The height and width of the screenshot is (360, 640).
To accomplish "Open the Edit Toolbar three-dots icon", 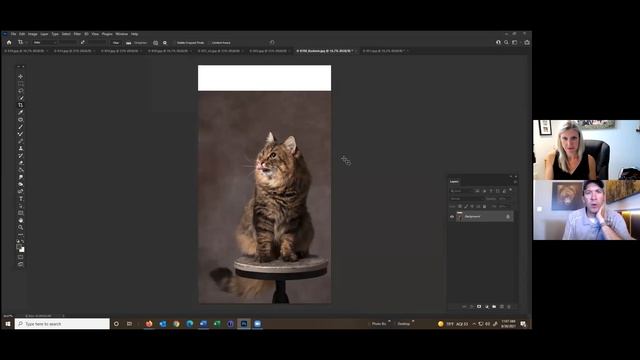I will (20, 234).
